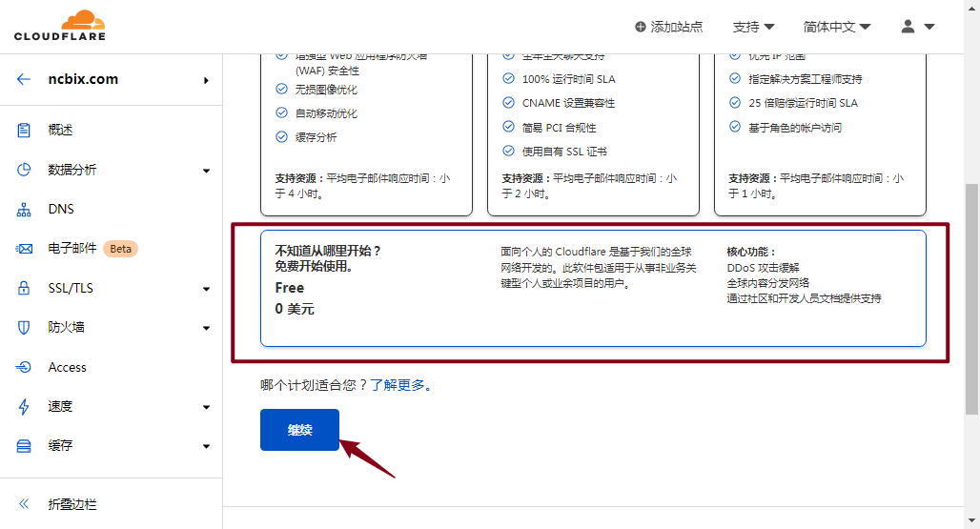Click the checkmark beside 指定解决方案工程师支持
Viewport: 980px width, 529px height.
click(x=735, y=79)
